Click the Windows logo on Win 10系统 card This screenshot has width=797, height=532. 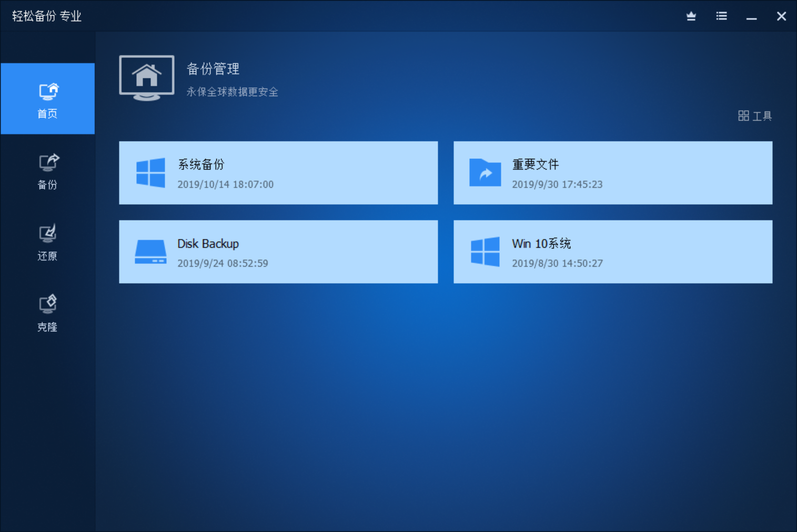point(485,252)
